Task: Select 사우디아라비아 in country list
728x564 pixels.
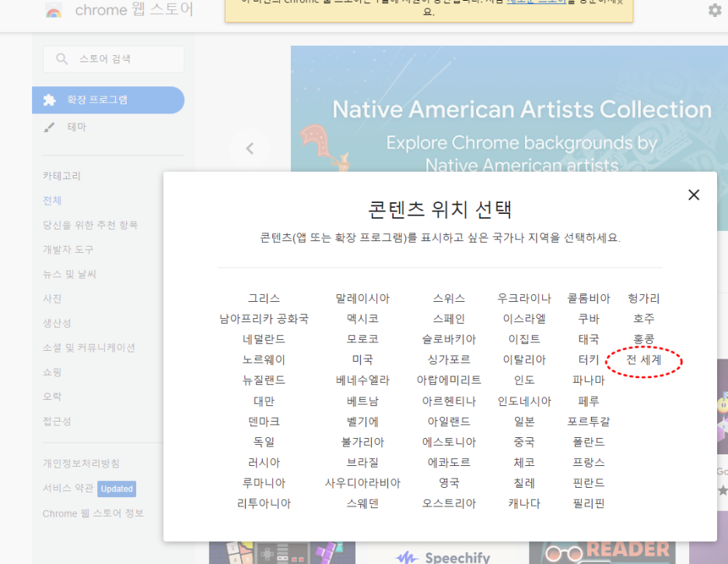Action: tap(362, 483)
